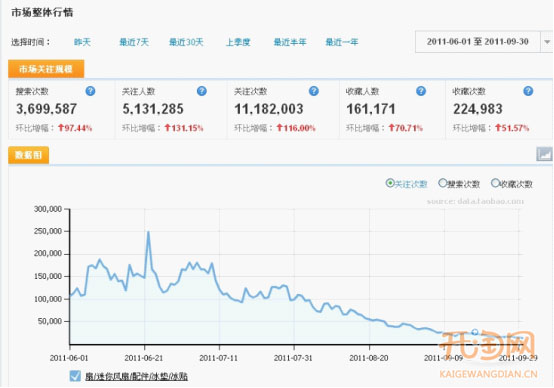Image resolution: width=554 pixels, height=388 pixels.
Task: Click the 2011-08-20 axis label
Action: coord(369,358)
